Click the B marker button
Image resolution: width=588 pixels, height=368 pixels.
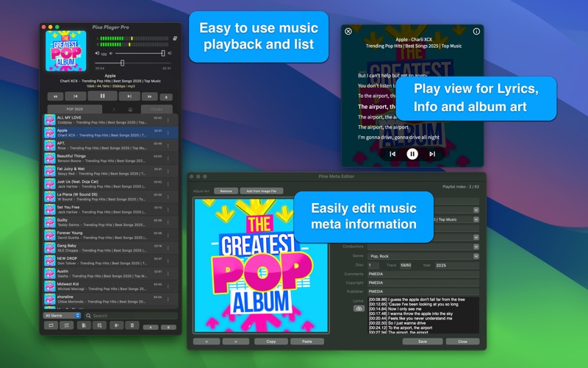[168, 328]
